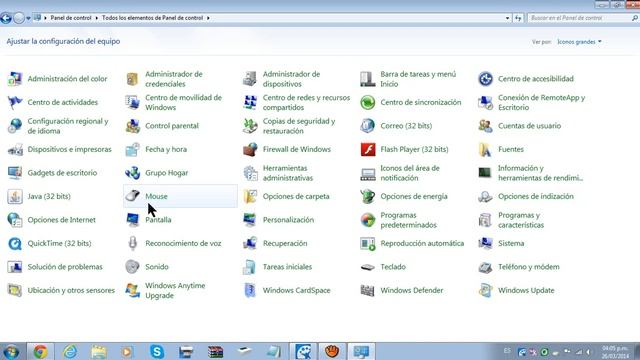Click Gadgets de escritorio link
Screen dimensions: 640x360
62,173
